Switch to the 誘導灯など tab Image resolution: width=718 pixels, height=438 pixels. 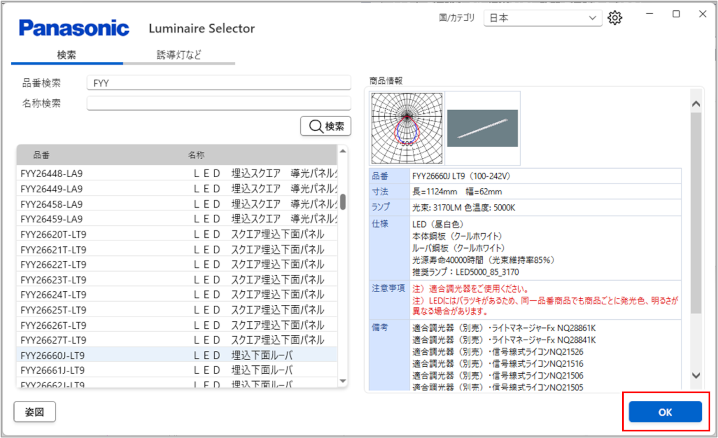coord(178,55)
